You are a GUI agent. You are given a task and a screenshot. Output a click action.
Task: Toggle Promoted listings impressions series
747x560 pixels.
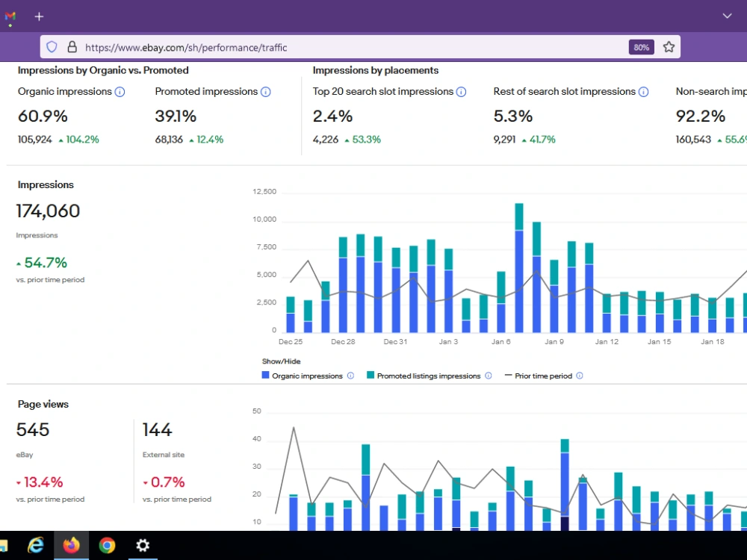click(428, 376)
